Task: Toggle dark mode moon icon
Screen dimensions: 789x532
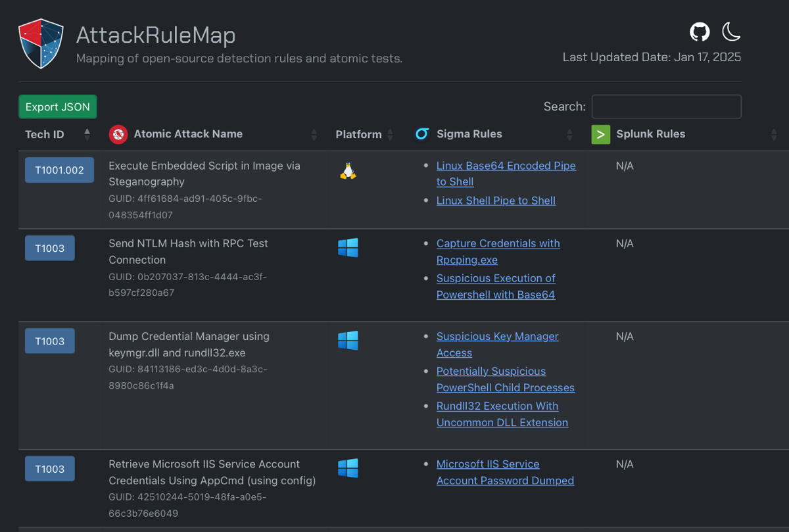Action: [x=731, y=32]
